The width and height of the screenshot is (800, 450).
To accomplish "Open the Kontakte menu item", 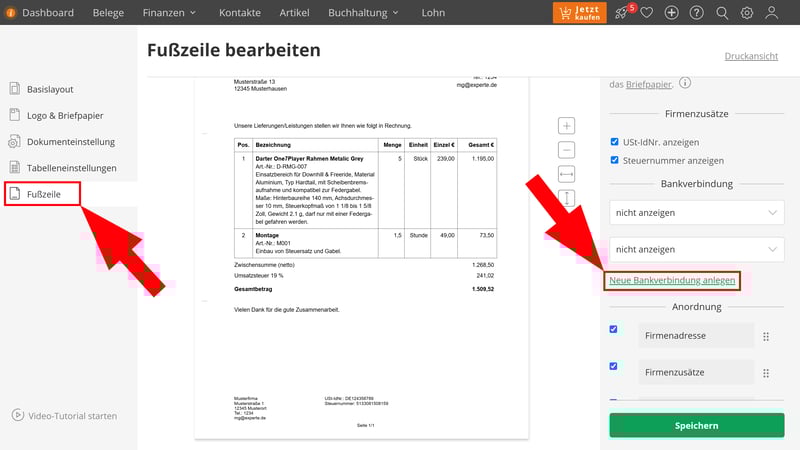I will pyautogui.click(x=240, y=13).
